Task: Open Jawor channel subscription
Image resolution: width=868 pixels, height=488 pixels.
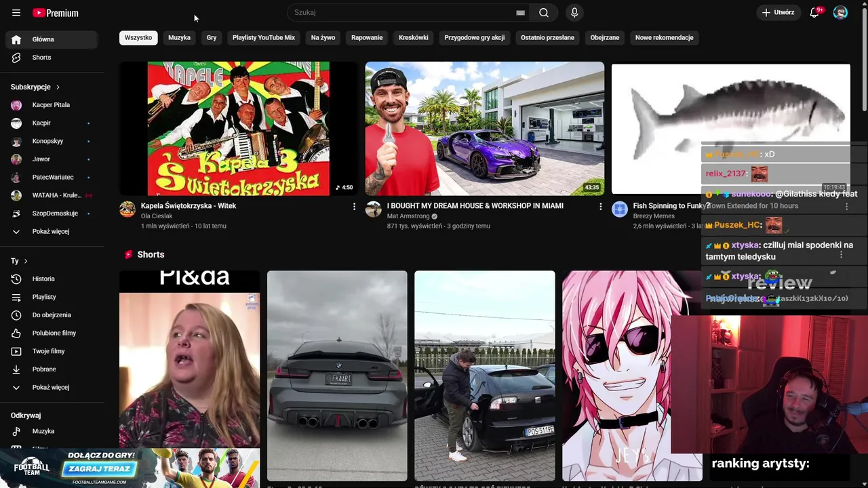Action: (x=52, y=159)
